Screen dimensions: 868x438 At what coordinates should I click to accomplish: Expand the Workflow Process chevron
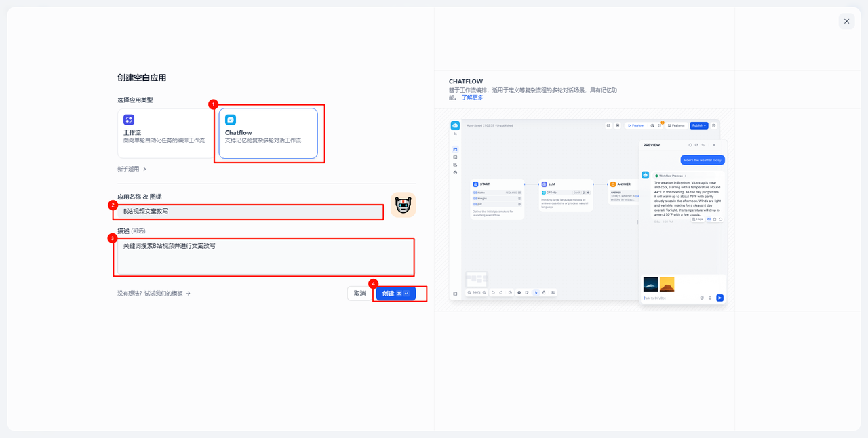pyautogui.click(x=686, y=176)
